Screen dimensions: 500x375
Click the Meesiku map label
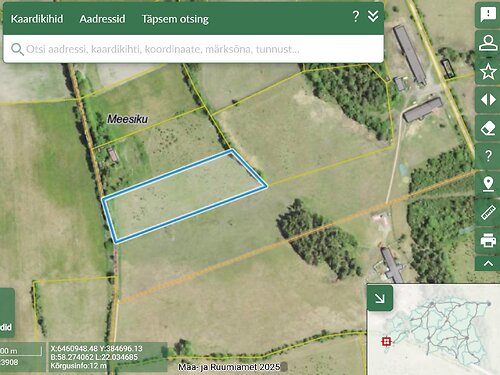click(x=127, y=119)
